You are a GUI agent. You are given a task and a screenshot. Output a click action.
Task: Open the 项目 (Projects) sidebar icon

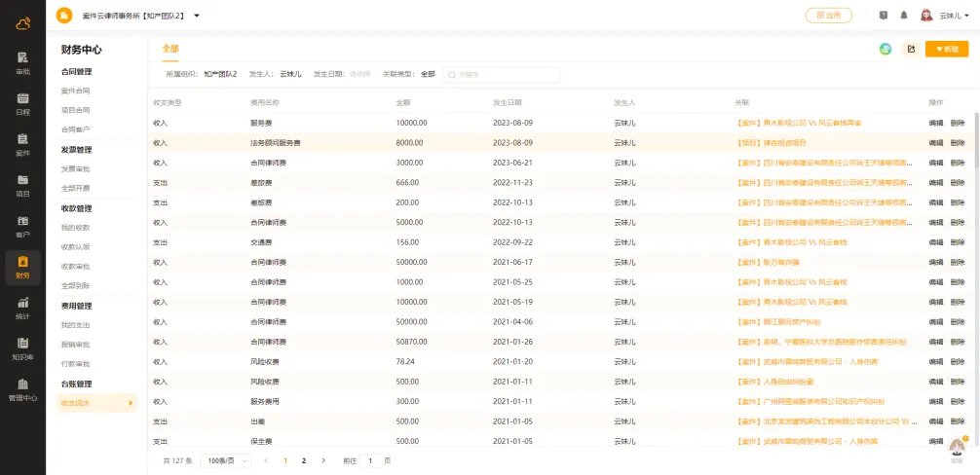pyautogui.click(x=22, y=185)
